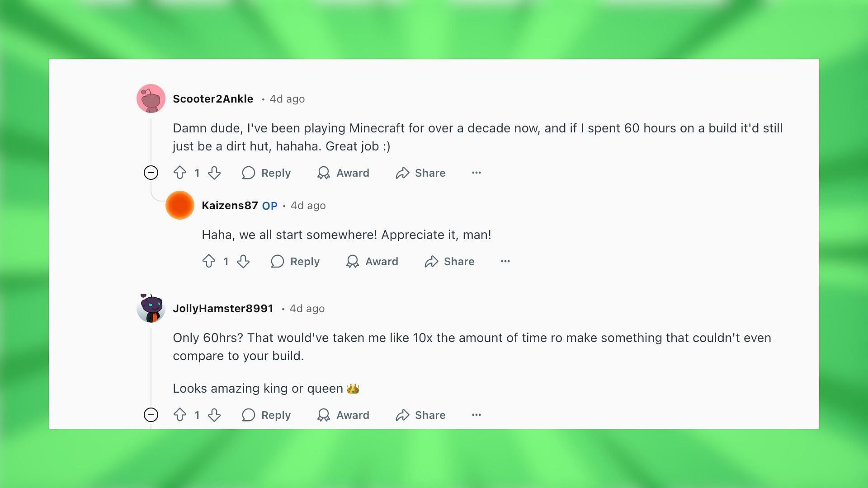Click the upvote icon on JollyHamster8991's comment
Image resolution: width=868 pixels, height=488 pixels.
click(x=180, y=415)
